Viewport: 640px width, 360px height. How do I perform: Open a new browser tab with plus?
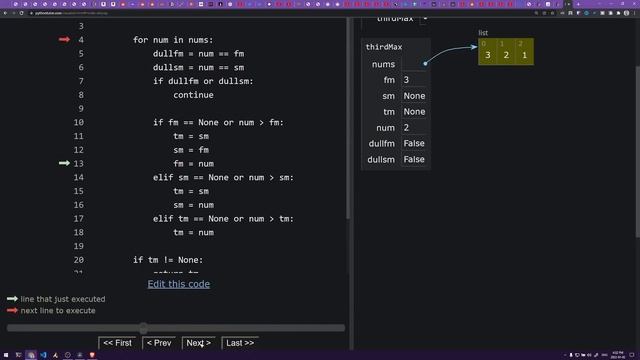tap(578, 4)
